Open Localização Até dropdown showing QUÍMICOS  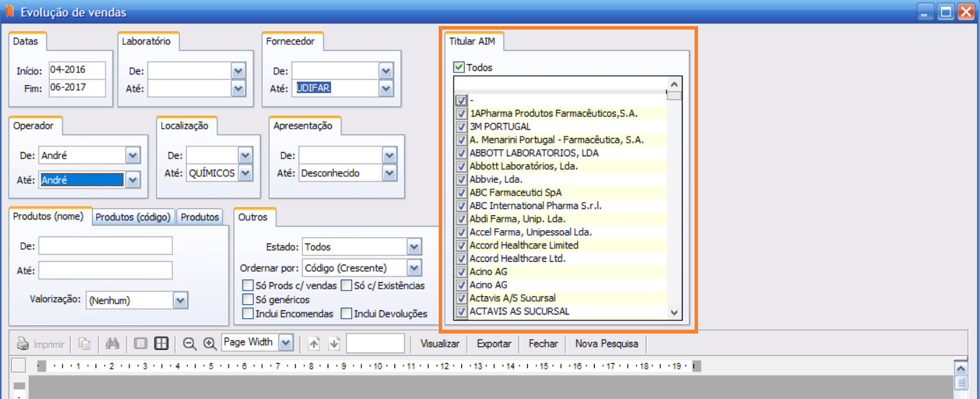(245, 173)
